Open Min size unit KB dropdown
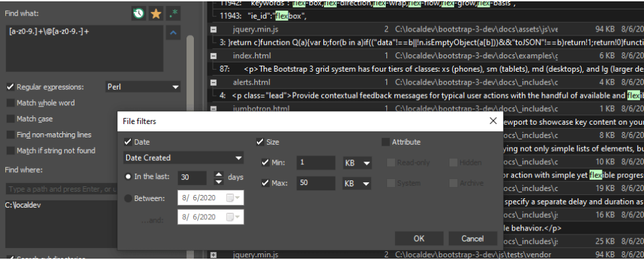Image resolution: width=644 pixels, height=260 pixels. pos(358,163)
